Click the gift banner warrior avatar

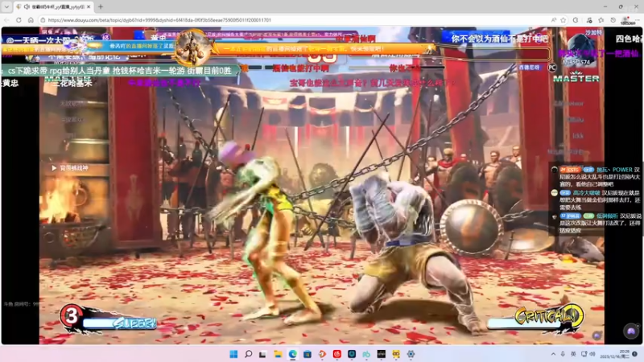click(192, 47)
